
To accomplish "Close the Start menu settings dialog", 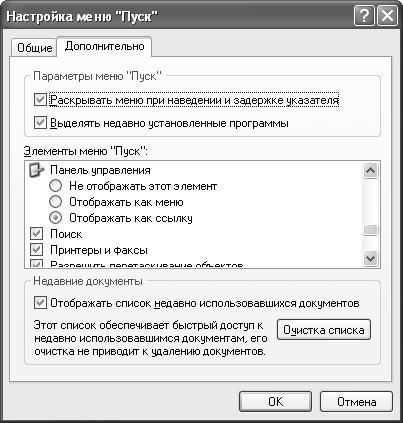I will point(387,16).
